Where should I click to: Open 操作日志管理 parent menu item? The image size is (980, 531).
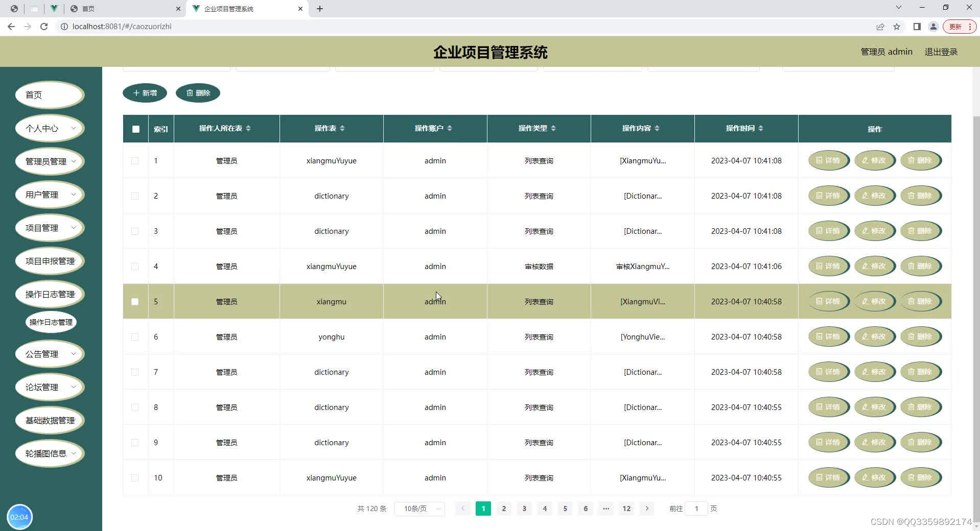(x=50, y=294)
